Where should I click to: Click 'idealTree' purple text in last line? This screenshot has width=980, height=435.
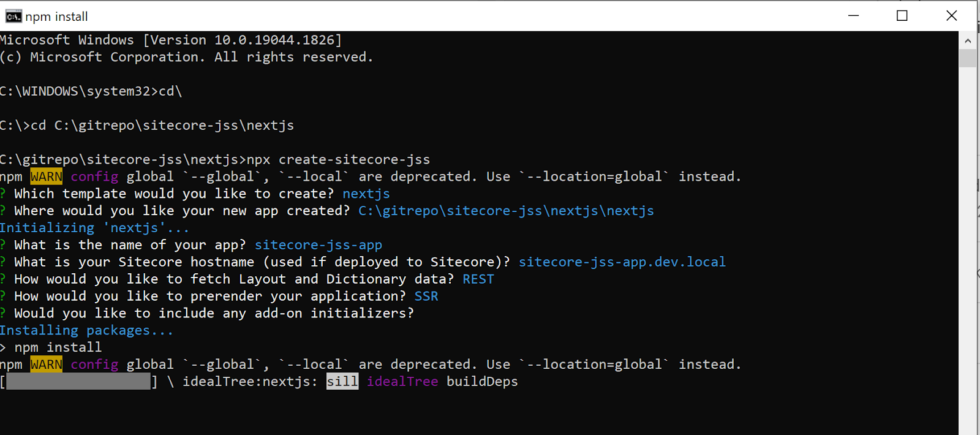coord(402,382)
